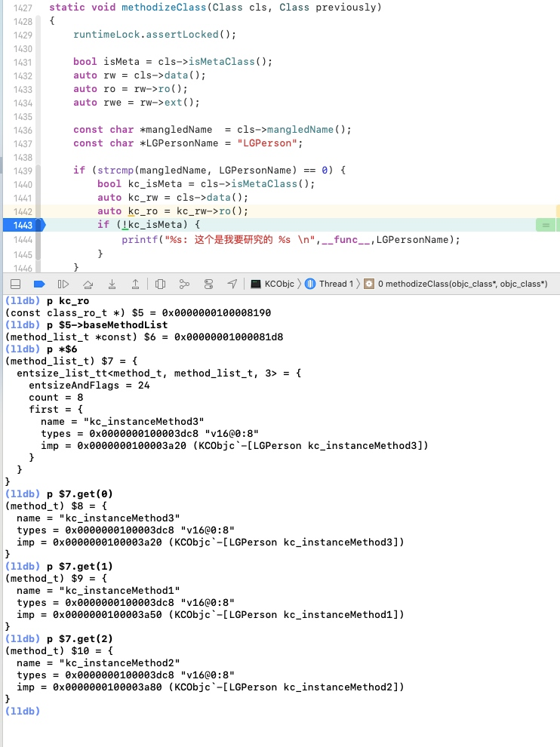Click imp 0x0000000100003a80 line in console
Image resolution: width=560 pixels, height=747 pixels.
(x=210, y=687)
